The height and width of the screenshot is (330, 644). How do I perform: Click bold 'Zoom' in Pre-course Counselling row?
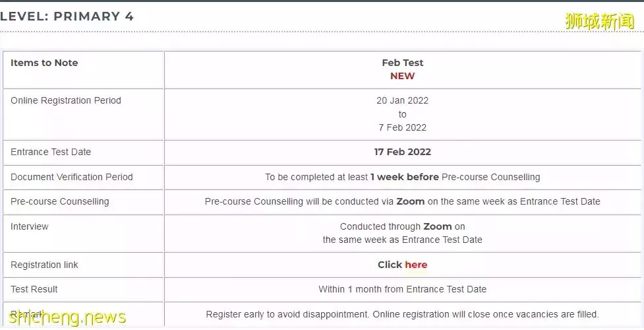(x=410, y=201)
